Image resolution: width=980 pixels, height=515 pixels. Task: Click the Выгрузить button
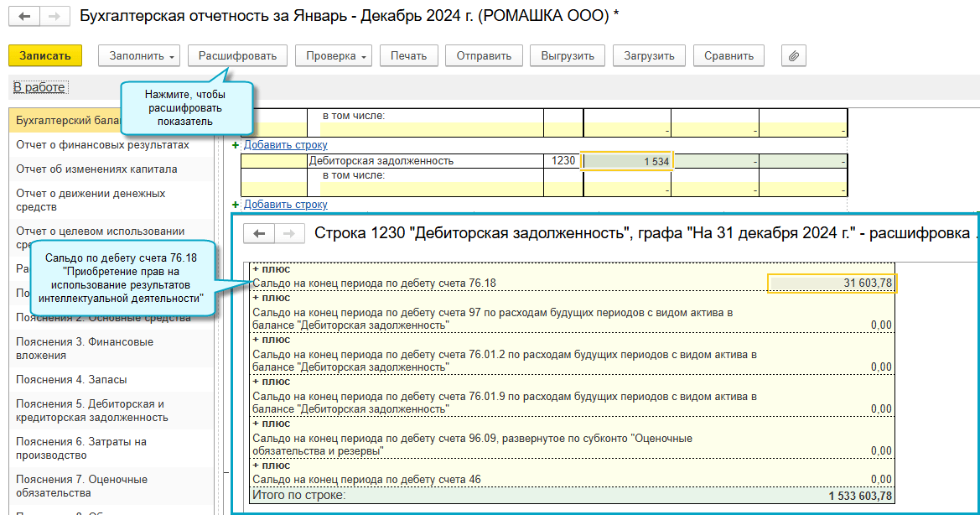pos(568,55)
